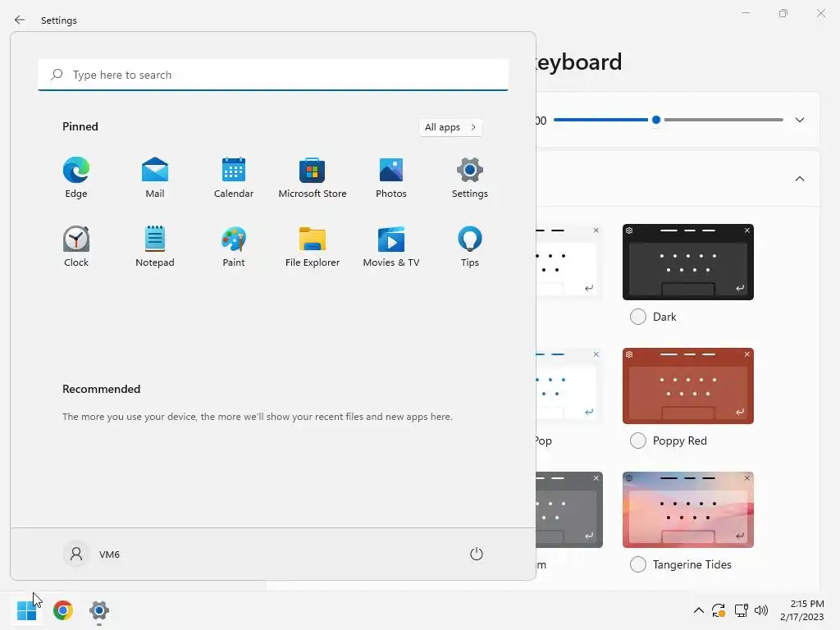This screenshot has height=630, width=840.
Task: Collapse the keyboard theme section
Action: pyautogui.click(x=799, y=179)
